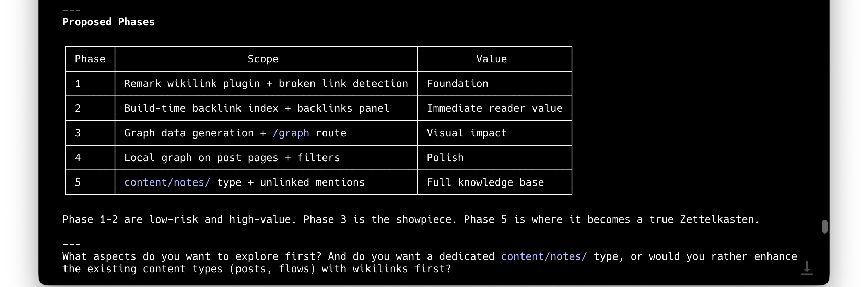Click the Scope column header
The image size is (868, 287).
(263, 59)
